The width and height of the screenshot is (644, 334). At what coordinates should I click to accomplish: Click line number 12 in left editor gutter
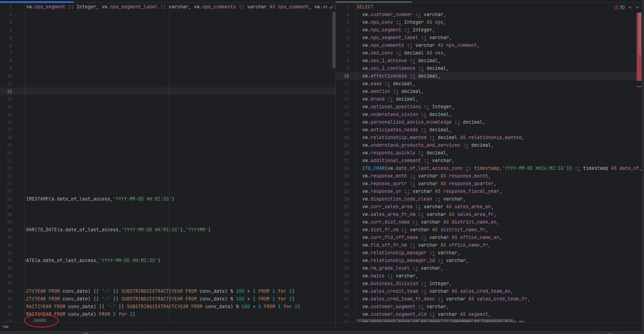[9, 92]
